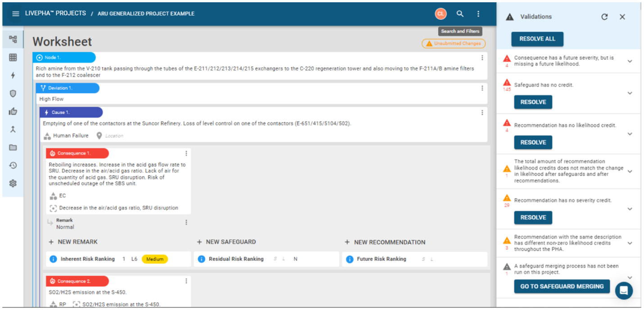Image resolution: width=644 pixels, height=310 pixels.
Task: Open Node 1 three-dot options
Action: coord(482,58)
